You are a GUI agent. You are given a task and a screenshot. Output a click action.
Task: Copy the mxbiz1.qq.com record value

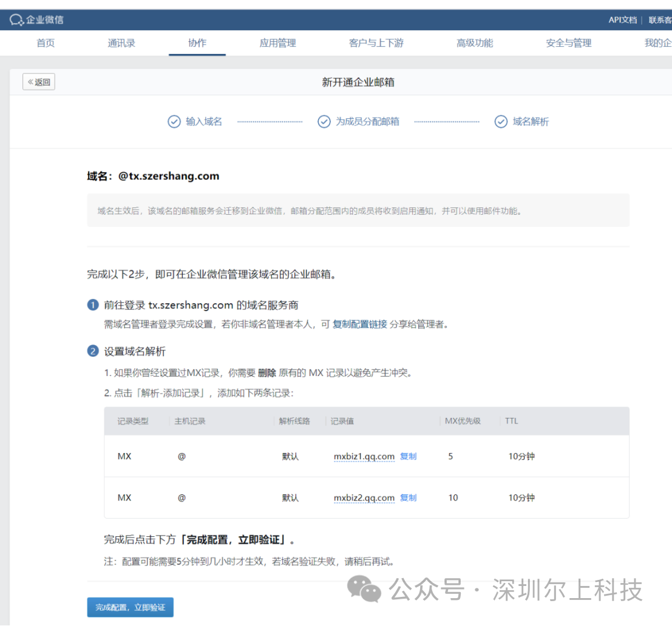(x=408, y=456)
